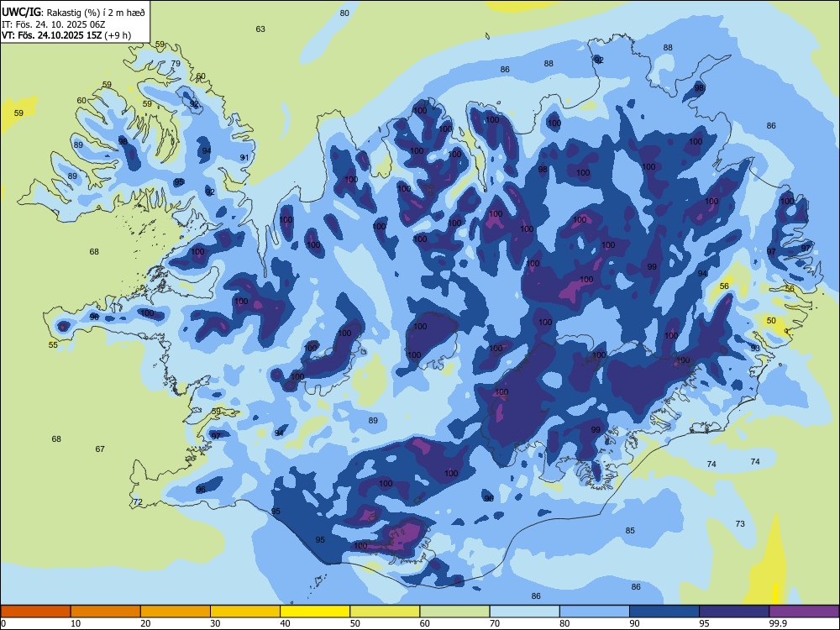Select the init time 'IT: Fös. 24. 10. 2025 06Z'
This screenshot has height=630, width=840.
(x=54, y=24)
